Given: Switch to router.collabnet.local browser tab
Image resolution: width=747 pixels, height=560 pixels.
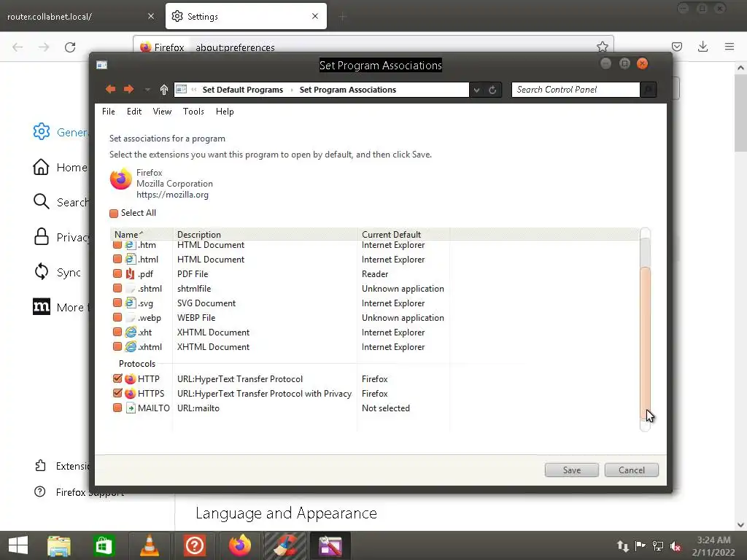Looking at the screenshot, I should 81,16.
